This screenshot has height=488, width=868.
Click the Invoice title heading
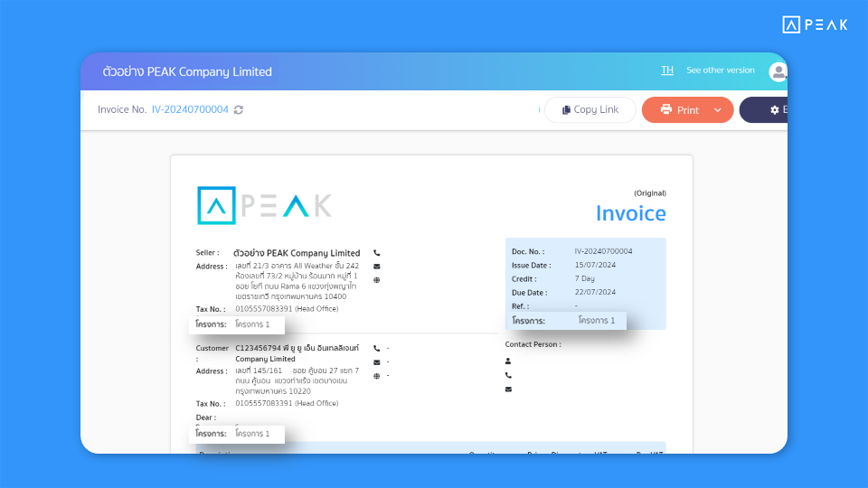(630, 213)
